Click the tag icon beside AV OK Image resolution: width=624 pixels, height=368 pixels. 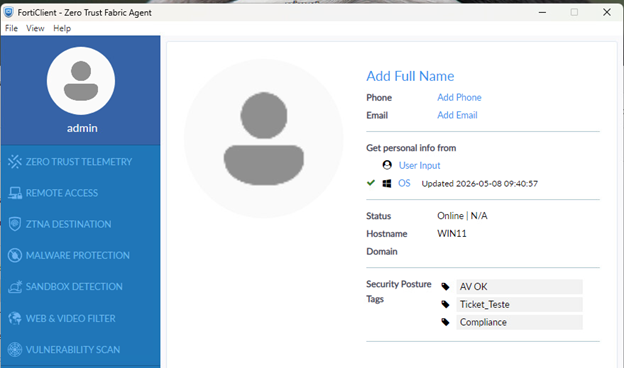pos(445,286)
